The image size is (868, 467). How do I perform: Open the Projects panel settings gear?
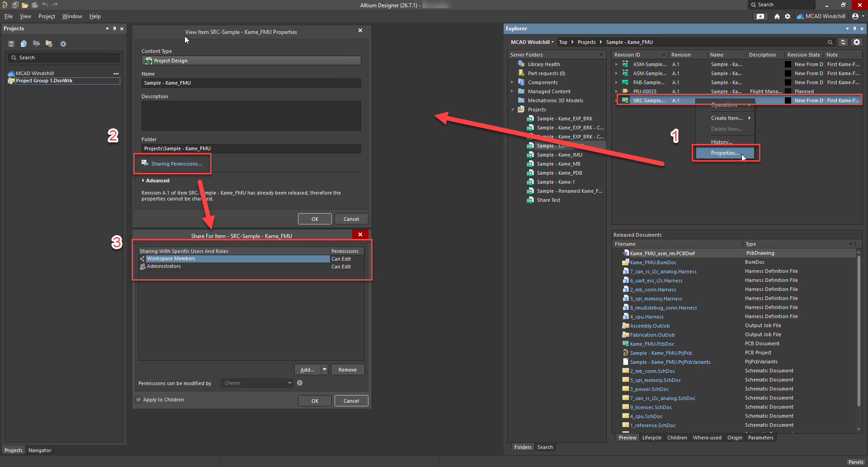click(63, 44)
